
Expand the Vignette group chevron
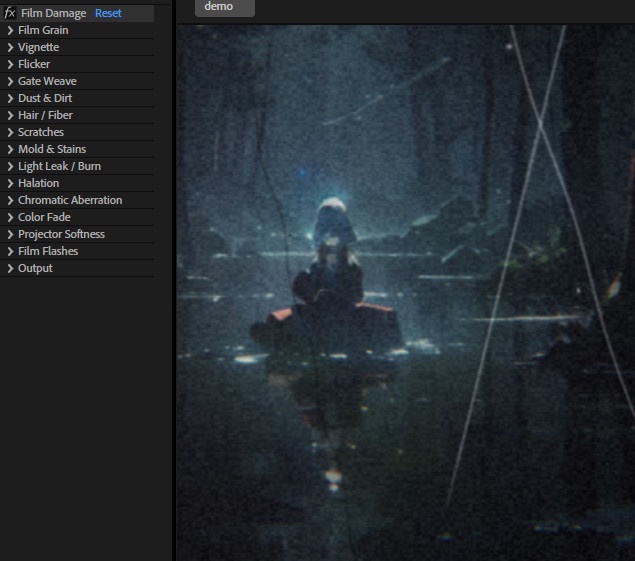pos(11,47)
